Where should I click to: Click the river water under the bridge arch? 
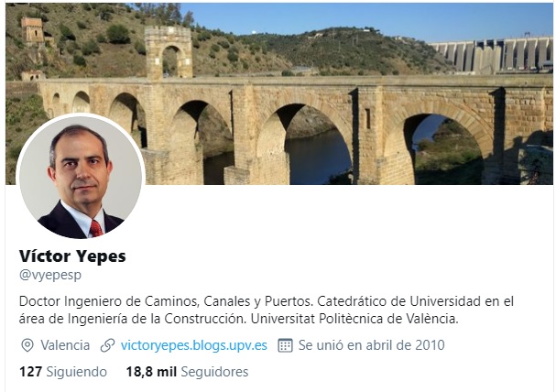[316, 158]
